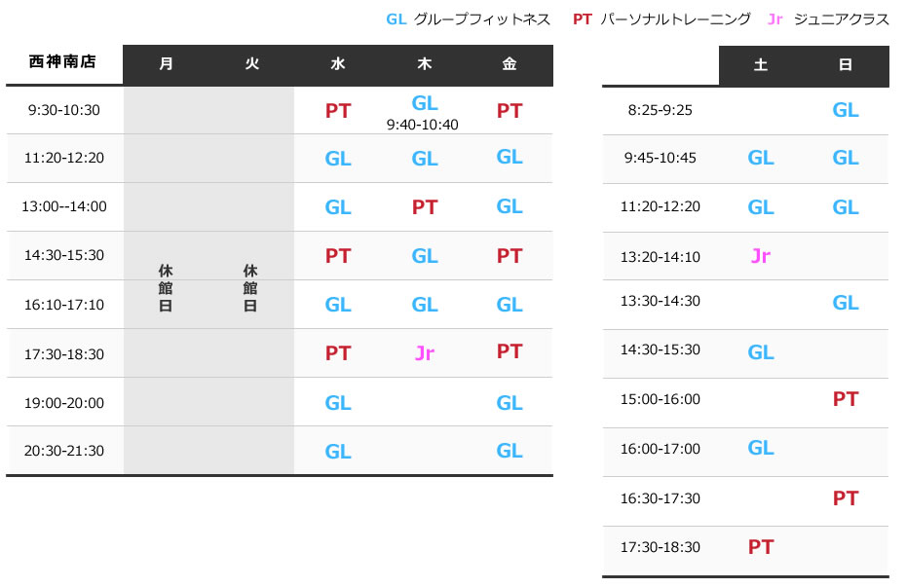The height and width of the screenshot is (588, 906).
Task: Click Thursday's Jr class at 17:30-18:30
Action: point(424,353)
